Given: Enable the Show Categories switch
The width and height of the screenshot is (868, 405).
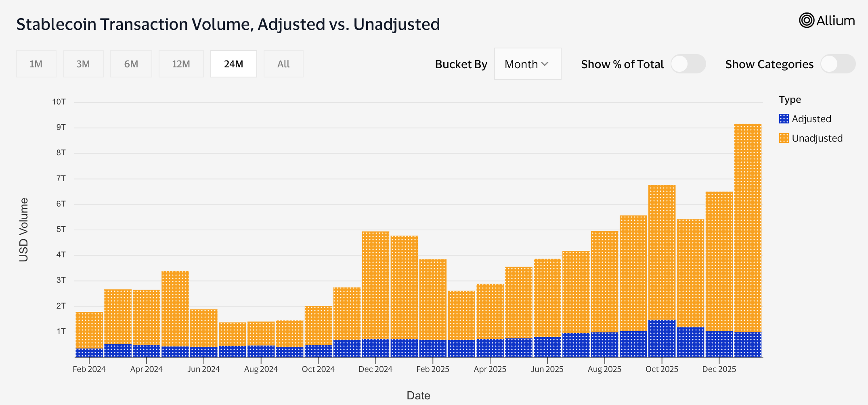Looking at the screenshot, I should click(838, 64).
